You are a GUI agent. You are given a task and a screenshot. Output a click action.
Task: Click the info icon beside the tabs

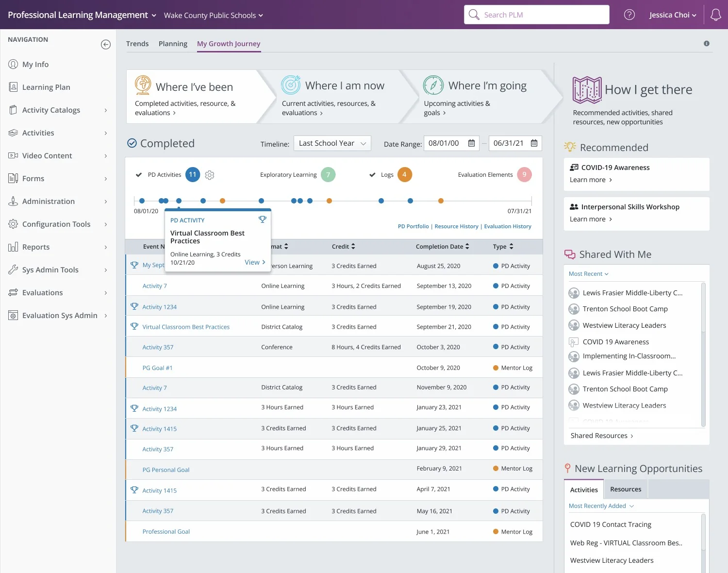707,44
